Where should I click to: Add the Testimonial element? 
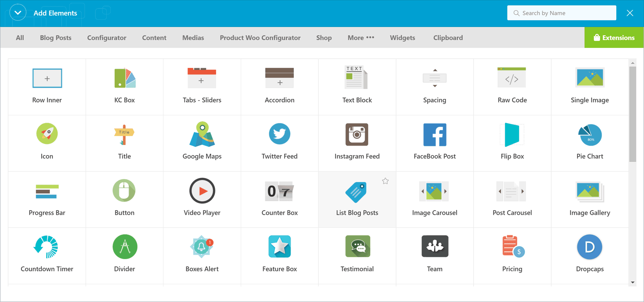pos(357,256)
